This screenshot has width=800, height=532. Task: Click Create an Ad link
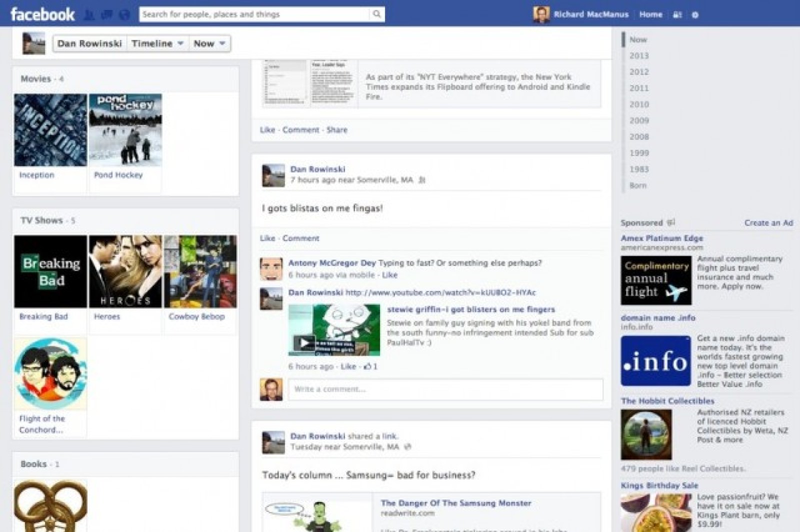pyautogui.click(x=768, y=223)
